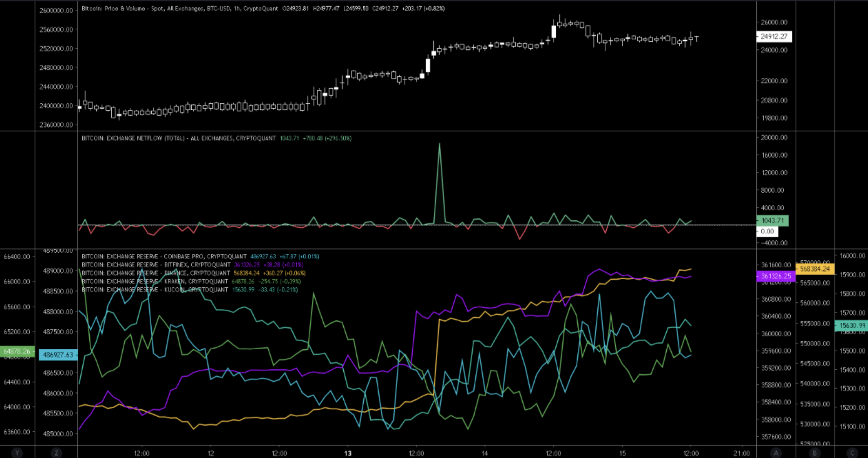Click the current price label 24912.27
Image resolution: width=868 pixels, height=458 pixels.
774,37
